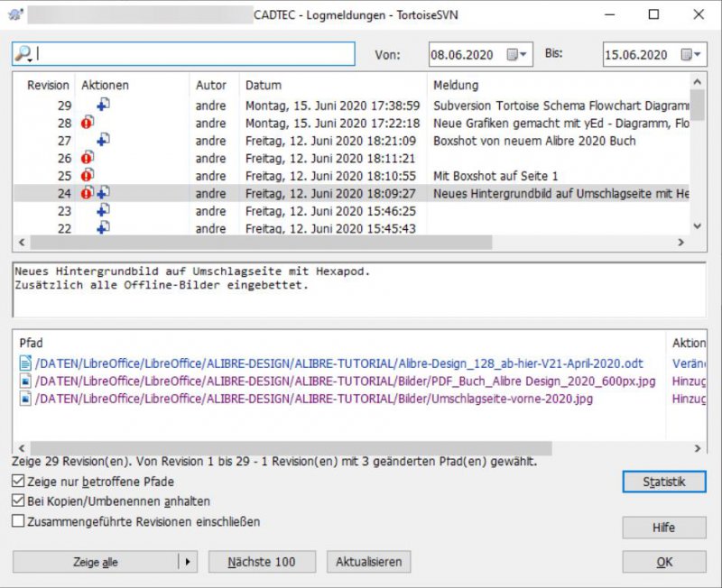Click the revision list scroll-up arrow
The image size is (722, 588).
click(x=698, y=82)
